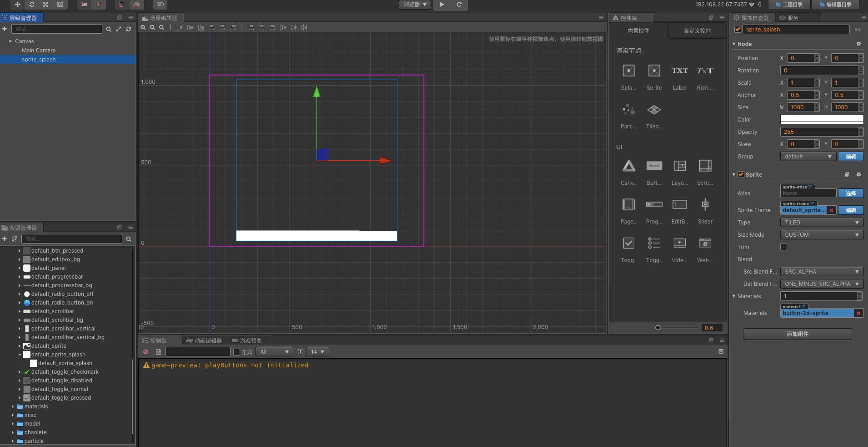Click the white Color swatch

822,119
